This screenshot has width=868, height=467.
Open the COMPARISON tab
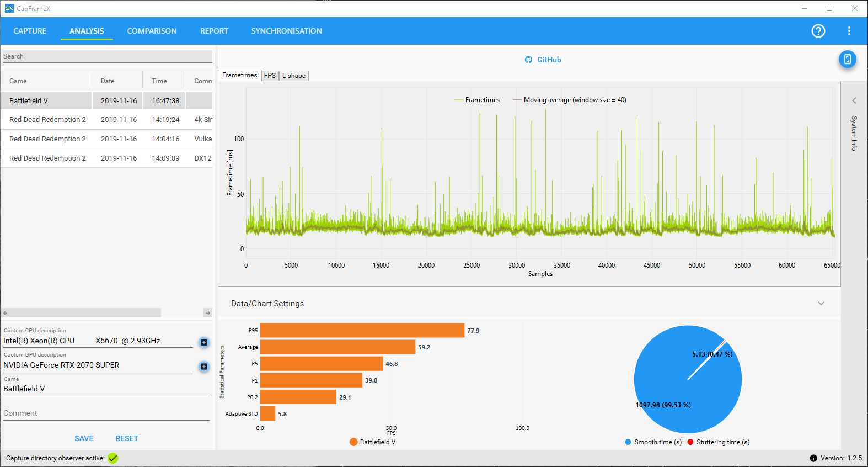click(152, 31)
